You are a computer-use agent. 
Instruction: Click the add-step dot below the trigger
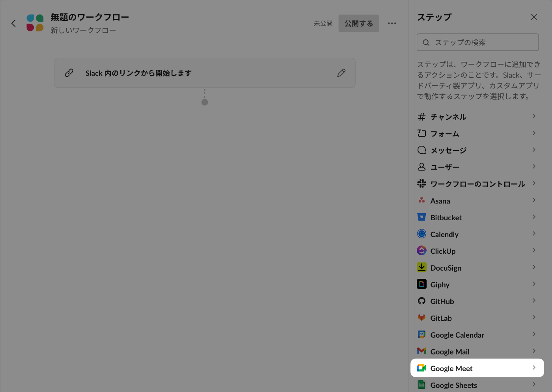pyautogui.click(x=205, y=102)
